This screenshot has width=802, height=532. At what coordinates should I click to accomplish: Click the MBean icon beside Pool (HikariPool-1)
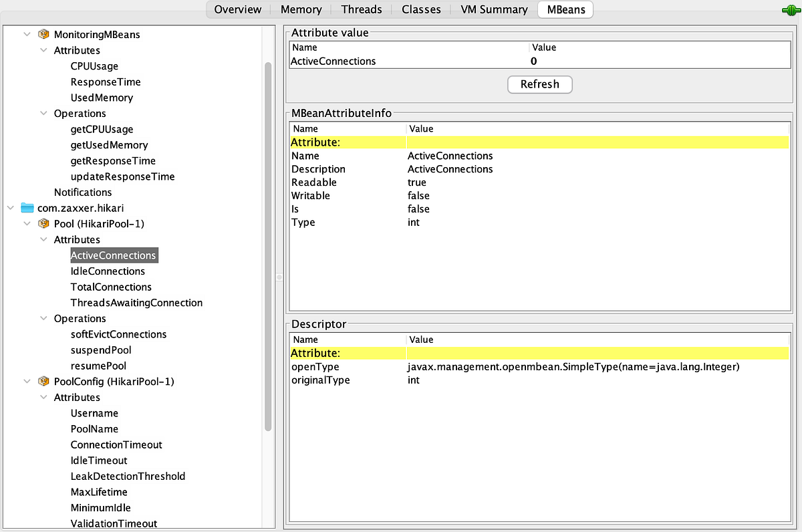point(43,224)
